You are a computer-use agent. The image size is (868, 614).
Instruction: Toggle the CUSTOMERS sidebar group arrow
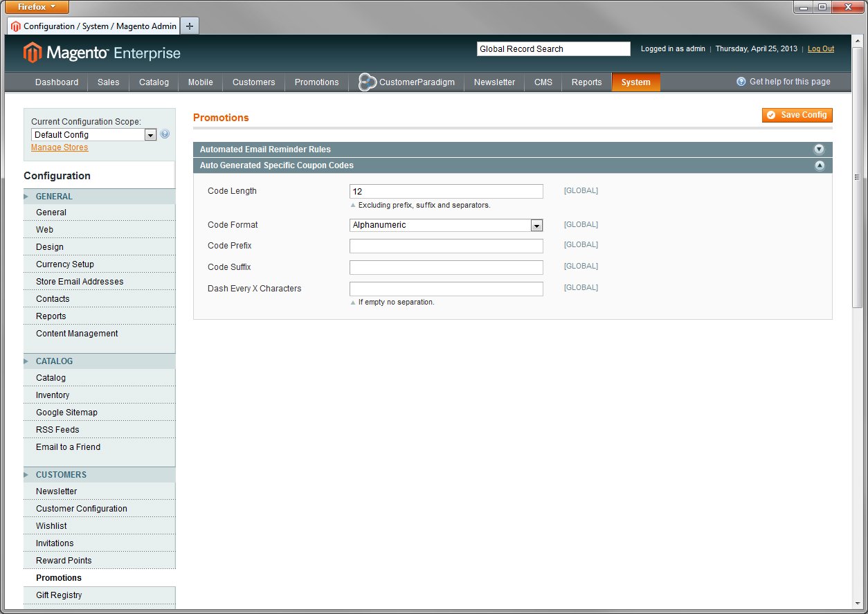[26, 475]
